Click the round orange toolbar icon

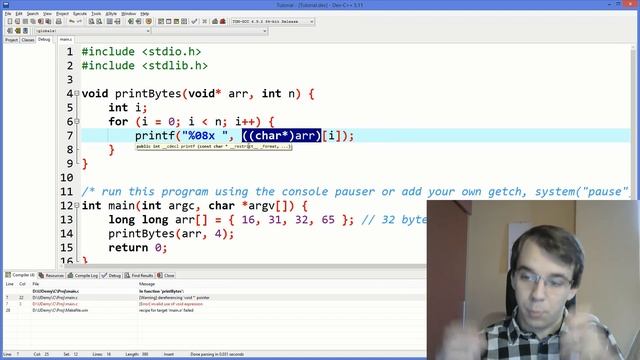click(x=149, y=21)
